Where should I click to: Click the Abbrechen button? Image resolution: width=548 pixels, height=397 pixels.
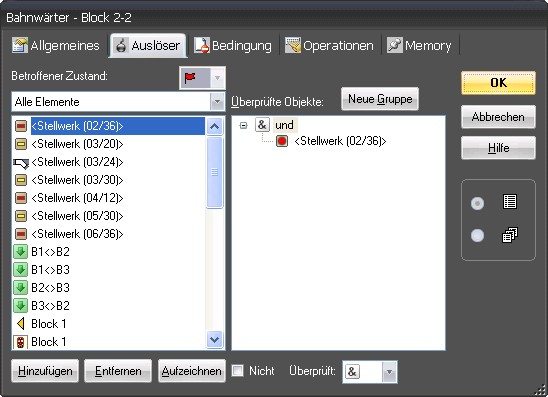[x=498, y=117]
